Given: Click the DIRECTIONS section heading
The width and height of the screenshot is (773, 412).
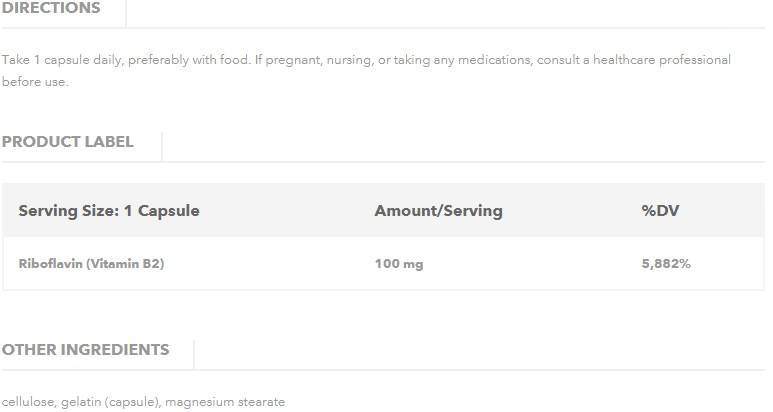Looking at the screenshot, I should tap(51, 8).
